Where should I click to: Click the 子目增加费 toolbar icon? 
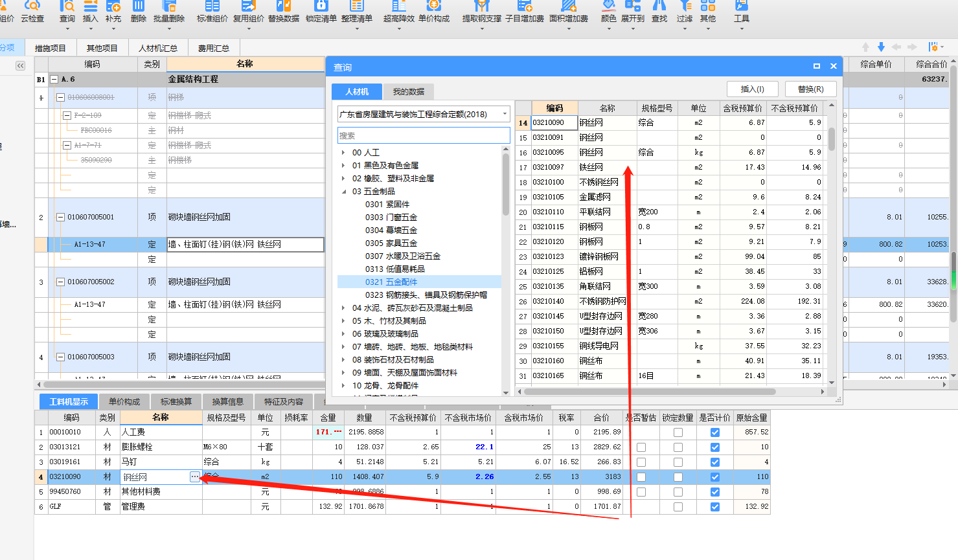(x=525, y=12)
